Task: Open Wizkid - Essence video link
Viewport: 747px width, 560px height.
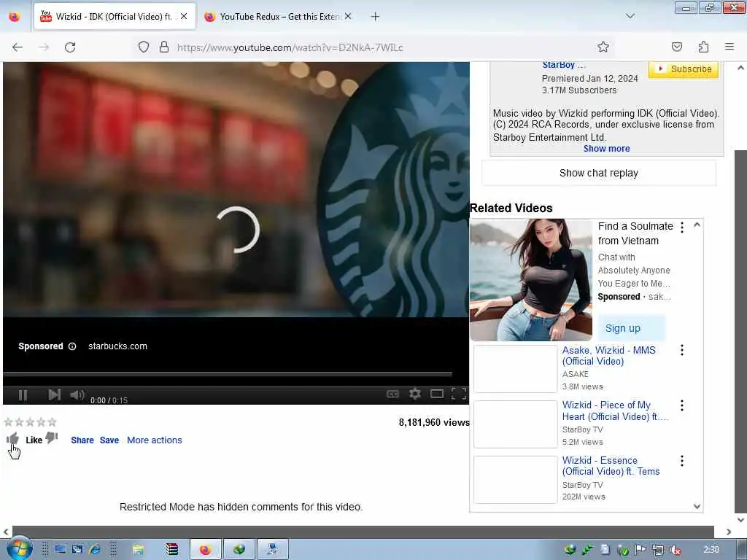Action: click(611, 466)
